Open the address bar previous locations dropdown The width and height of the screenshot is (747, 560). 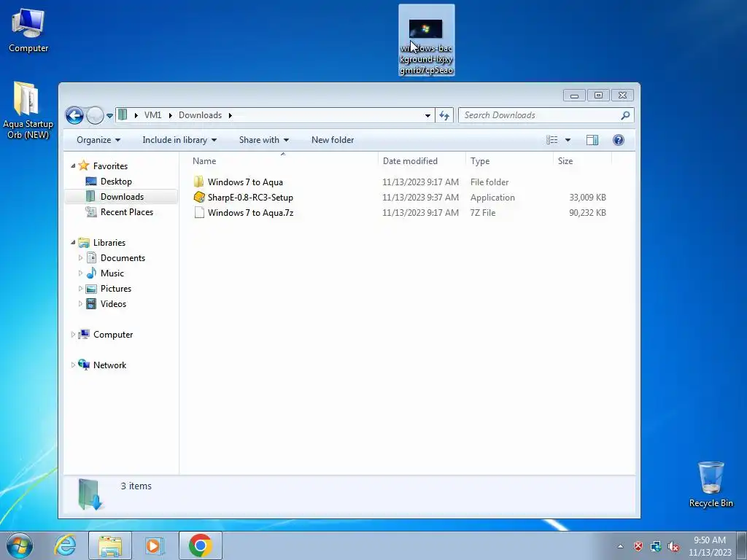point(427,115)
